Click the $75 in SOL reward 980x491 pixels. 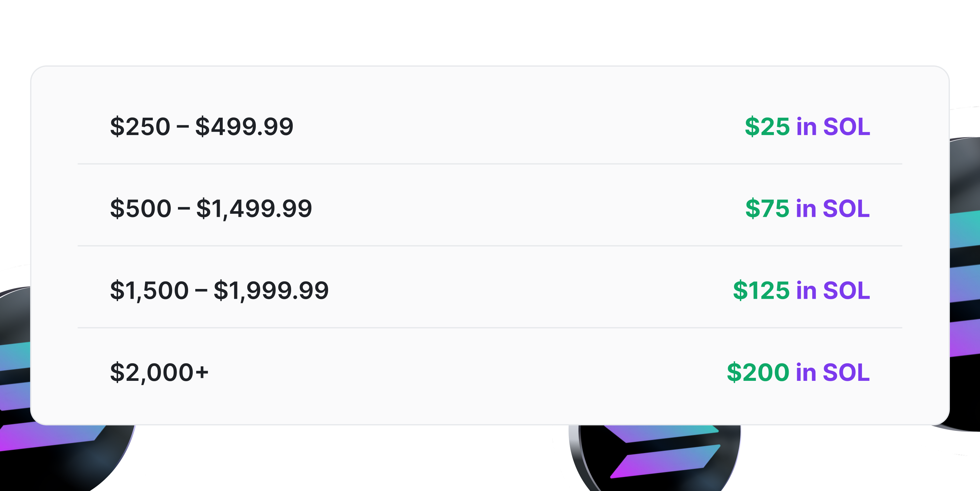(x=807, y=209)
